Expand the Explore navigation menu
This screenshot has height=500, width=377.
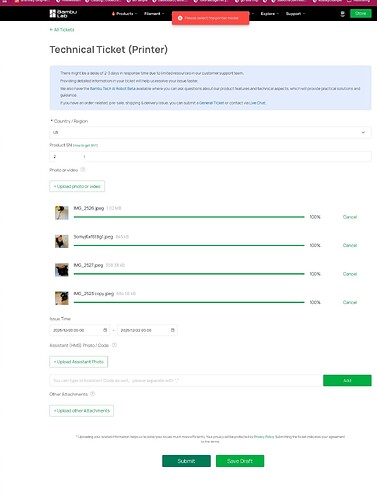(269, 14)
